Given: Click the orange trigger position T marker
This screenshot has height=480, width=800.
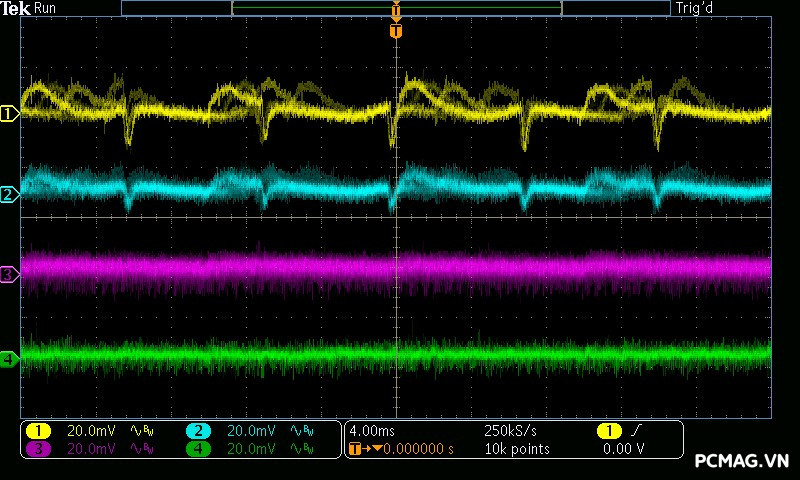Looking at the screenshot, I should click(x=396, y=31).
